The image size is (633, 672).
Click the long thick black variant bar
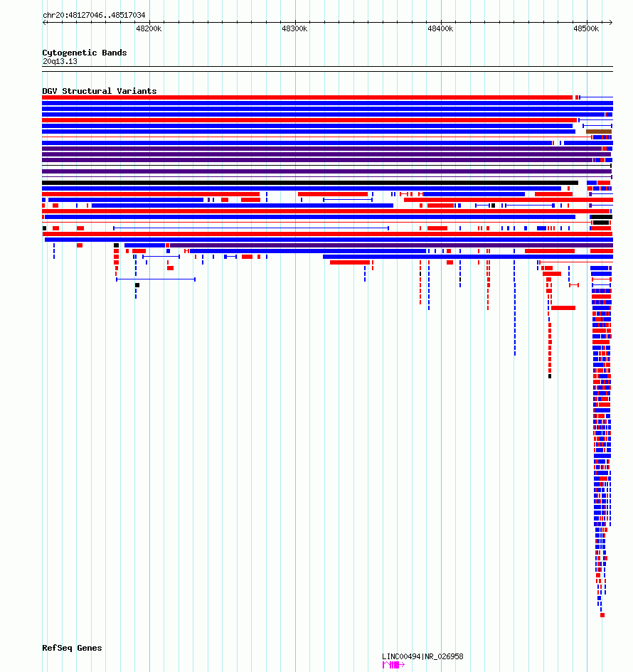(x=310, y=183)
